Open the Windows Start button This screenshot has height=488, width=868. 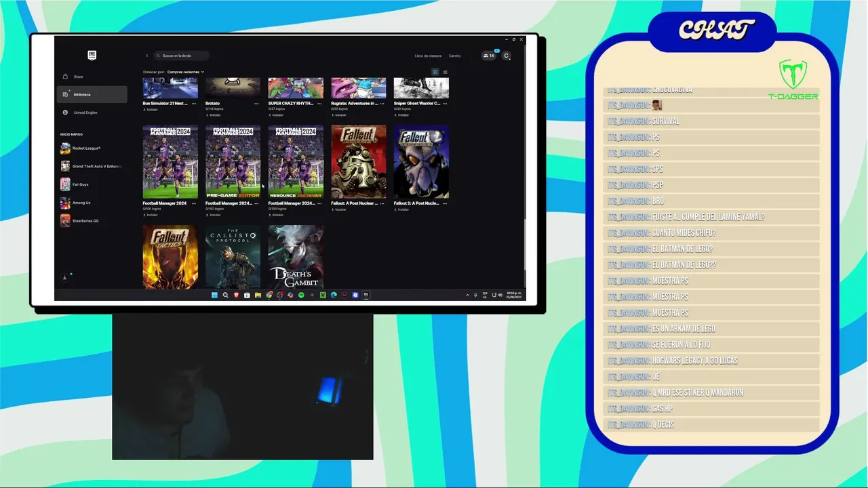click(x=215, y=295)
